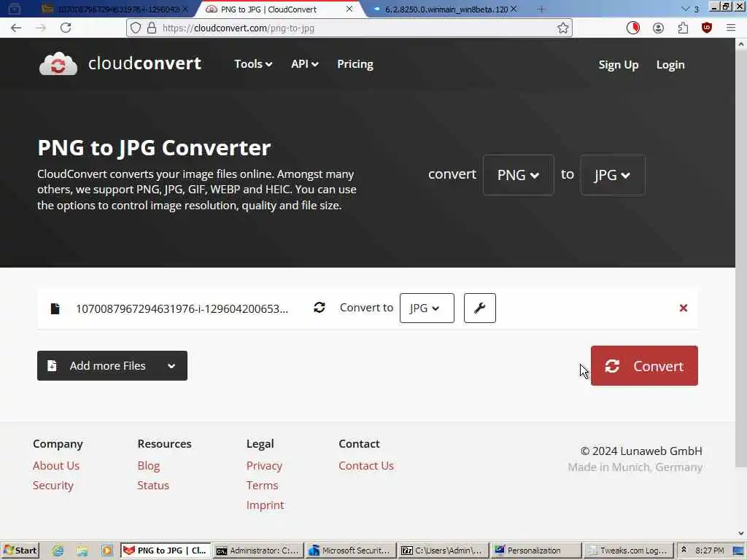Expand the Add more Files dropdown arrow
The height and width of the screenshot is (560, 747).
(171, 366)
